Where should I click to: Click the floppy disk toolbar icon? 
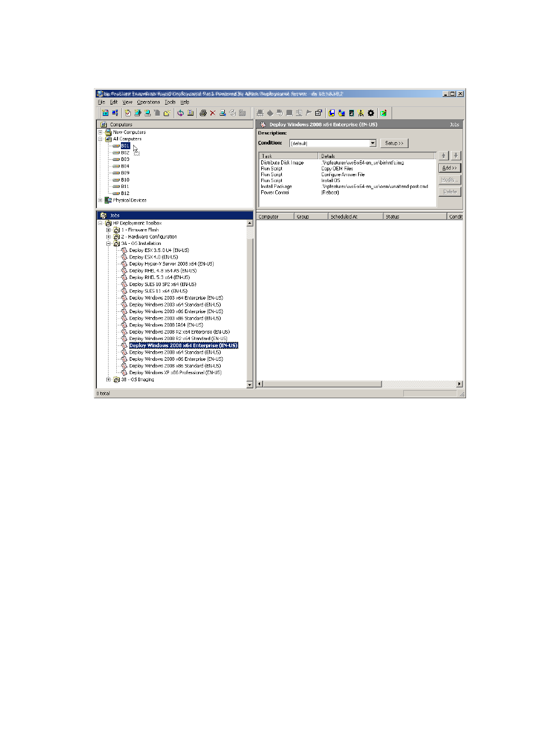tap(332, 113)
